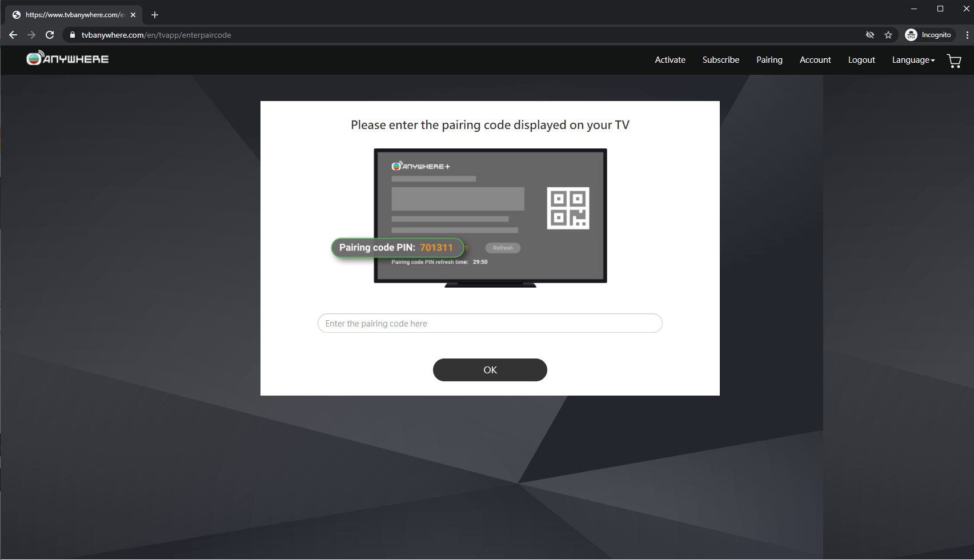Expand the Language dropdown
Screen dimensions: 974x560
(913, 60)
